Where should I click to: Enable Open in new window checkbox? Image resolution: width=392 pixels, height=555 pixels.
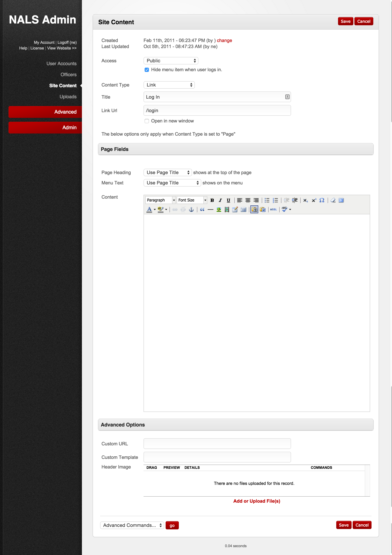coord(147,121)
